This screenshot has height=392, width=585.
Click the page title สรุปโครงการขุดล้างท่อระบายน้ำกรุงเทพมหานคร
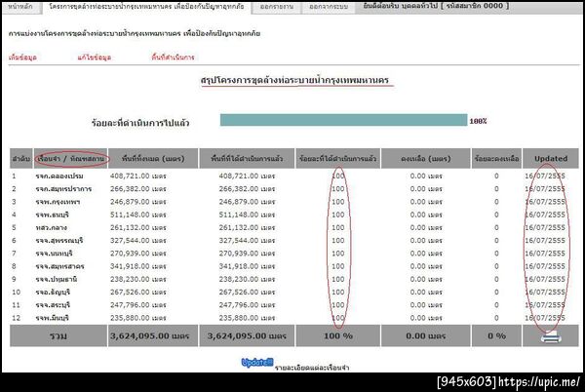click(x=294, y=80)
